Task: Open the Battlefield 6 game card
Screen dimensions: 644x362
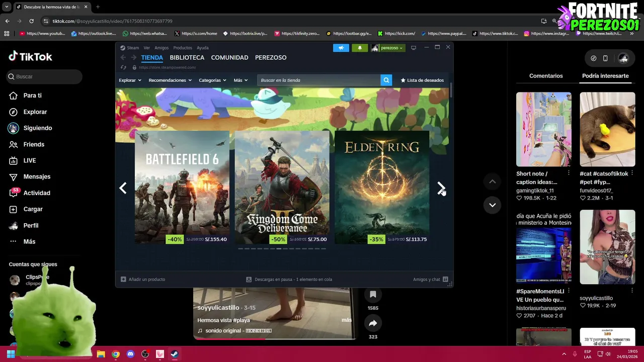Action: pos(182,188)
